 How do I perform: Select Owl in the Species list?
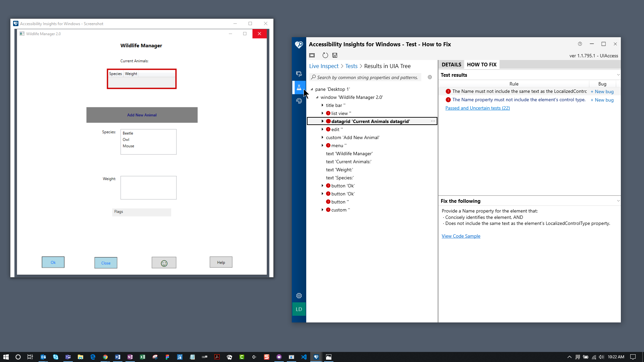(x=126, y=139)
